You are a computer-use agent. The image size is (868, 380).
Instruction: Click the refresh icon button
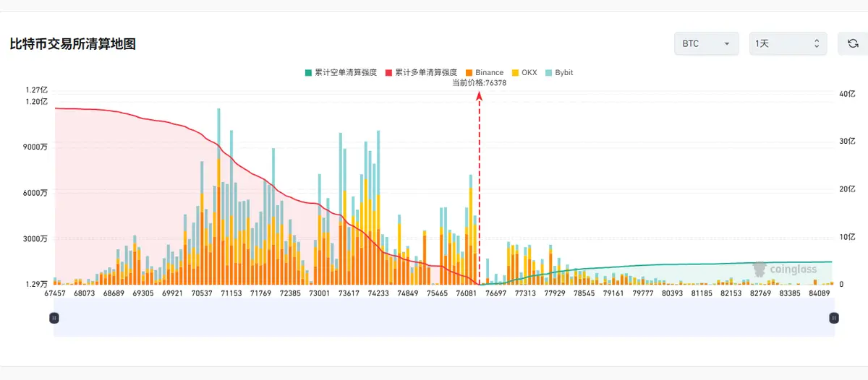click(x=852, y=43)
